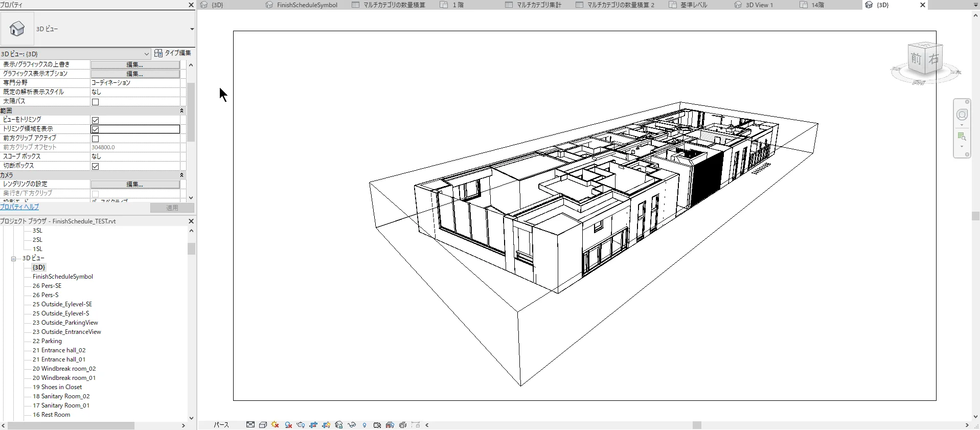980x430 pixels.
Task: Switch to the 14階 view tab
Action: (818, 5)
